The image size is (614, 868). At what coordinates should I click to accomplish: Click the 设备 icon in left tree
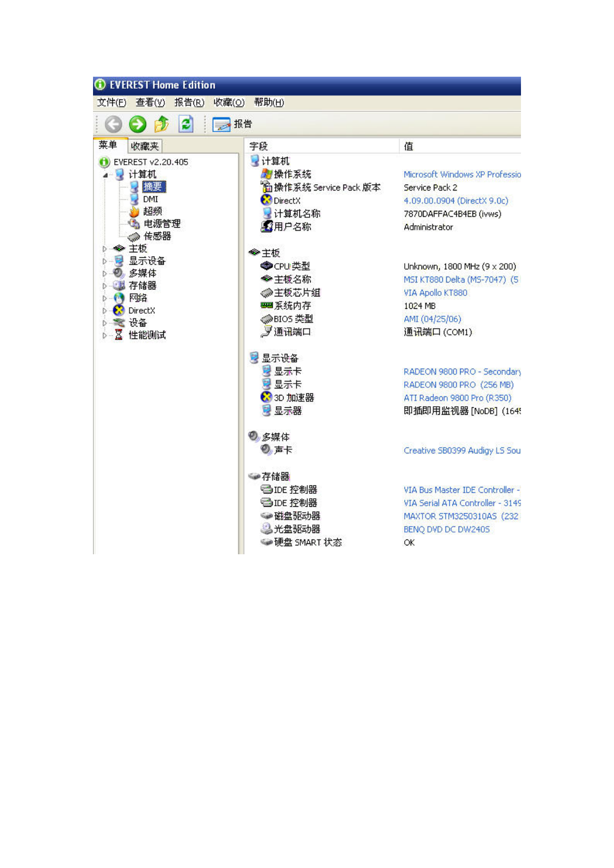click(x=119, y=323)
